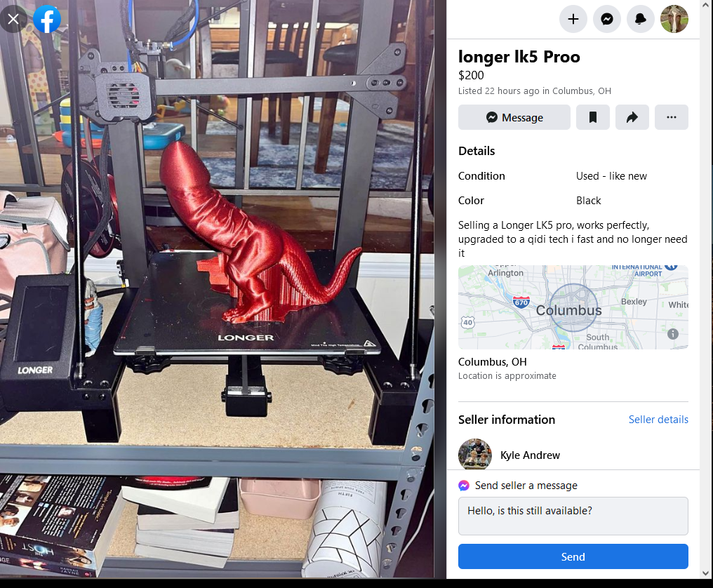Viewport: 713px width, 588px height.
Task: Click the listing title 'longer lk5 Proo'
Action: point(519,57)
